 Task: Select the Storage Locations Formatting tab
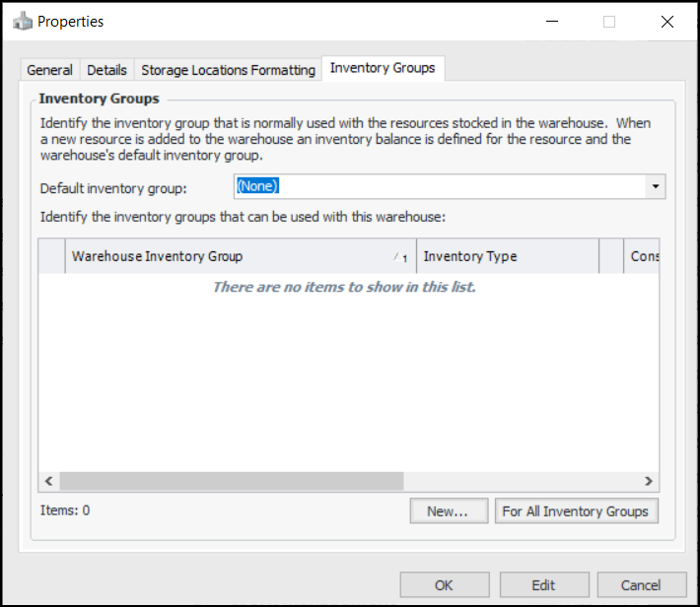click(228, 70)
